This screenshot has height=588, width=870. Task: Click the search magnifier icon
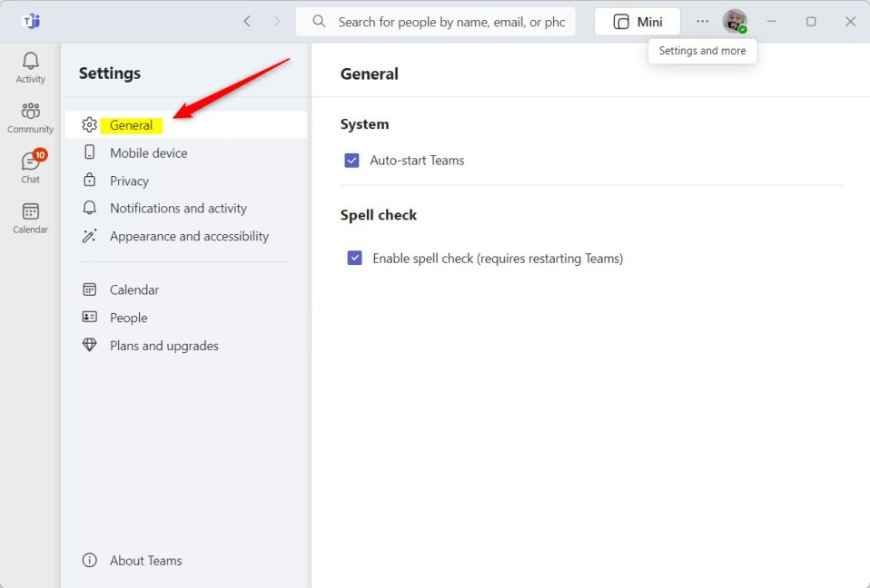point(319,22)
